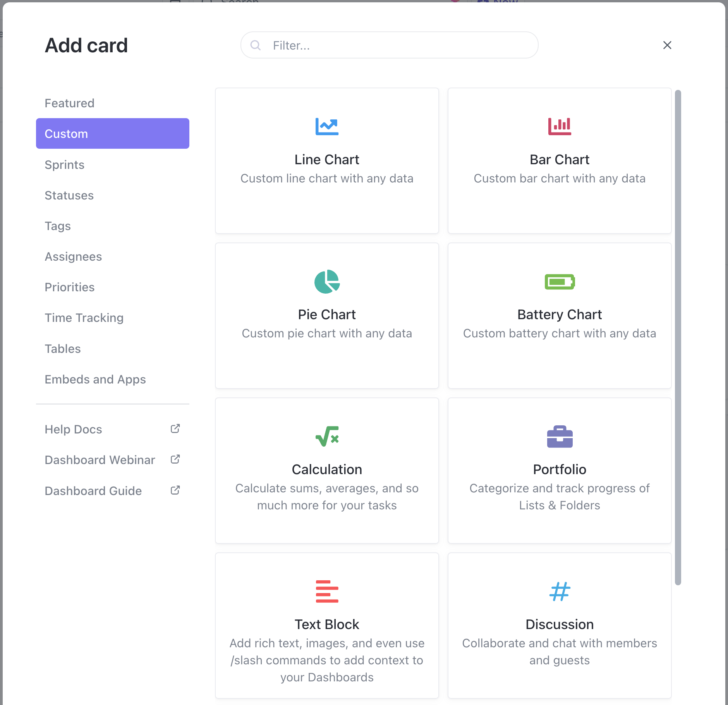Click the Line Chart icon
This screenshot has height=705, width=728.
tap(327, 127)
